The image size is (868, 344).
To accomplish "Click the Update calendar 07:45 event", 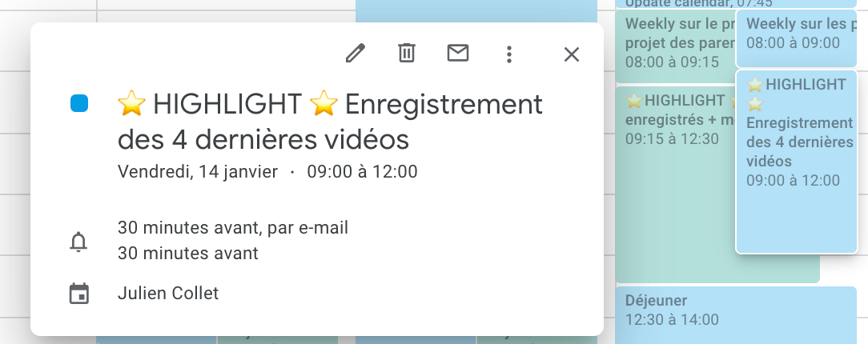I will click(x=735, y=3).
